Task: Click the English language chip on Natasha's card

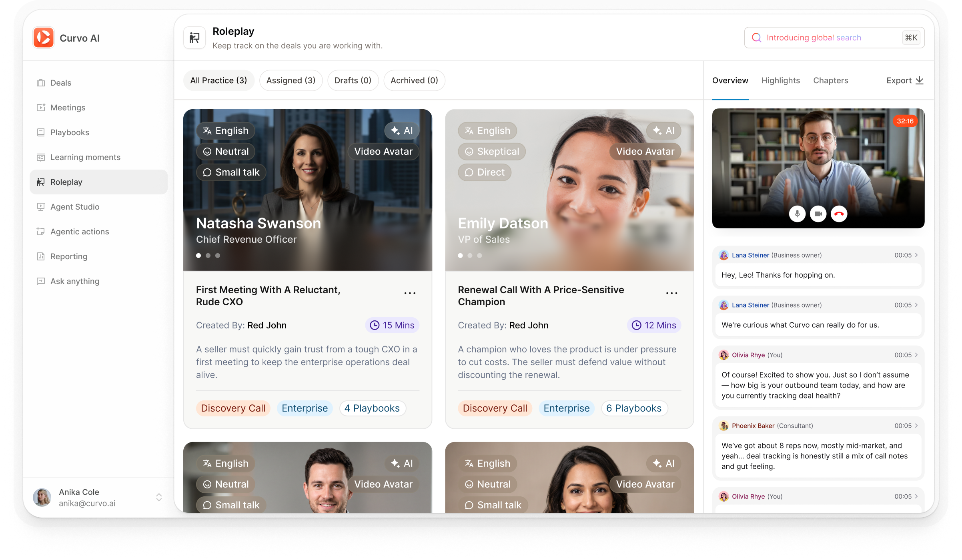Action: click(x=226, y=131)
